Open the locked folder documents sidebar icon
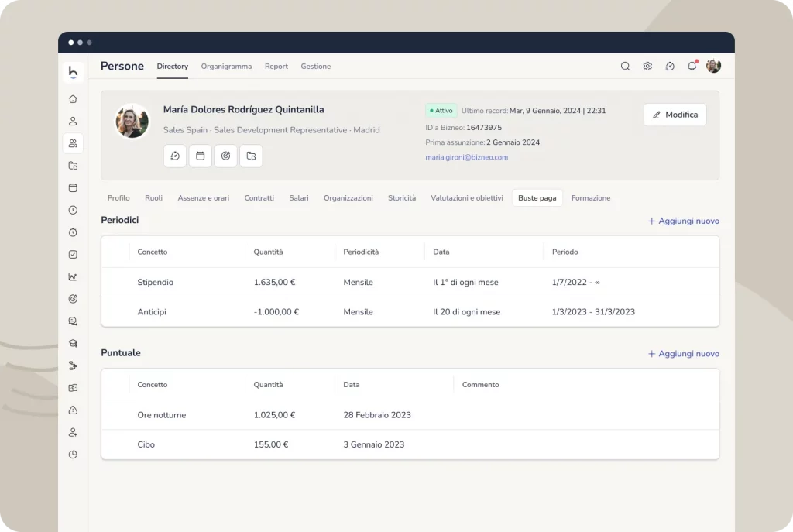Image resolution: width=793 pixels, height=532 pixels. 73,166
